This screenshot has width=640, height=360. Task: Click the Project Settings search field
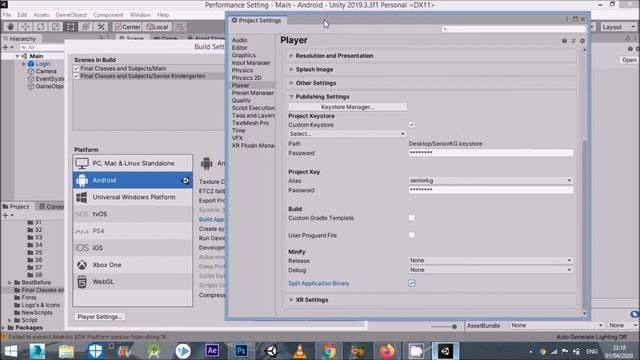point(513,29)
